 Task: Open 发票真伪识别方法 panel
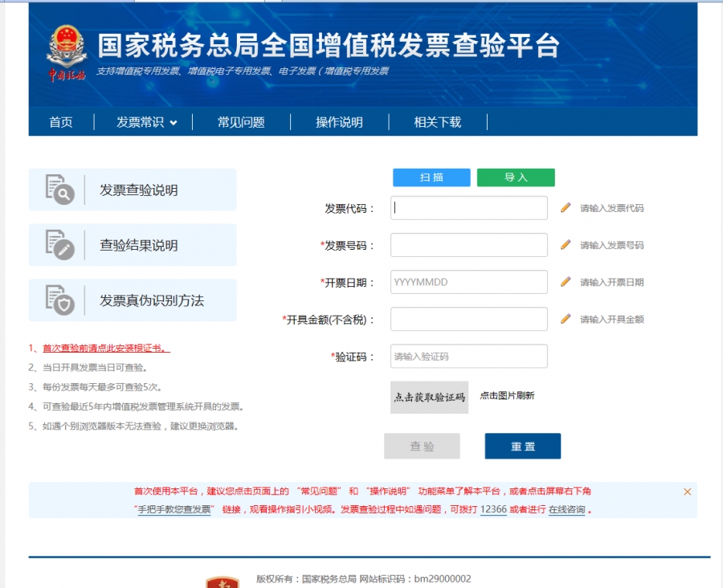coord(133,300)
